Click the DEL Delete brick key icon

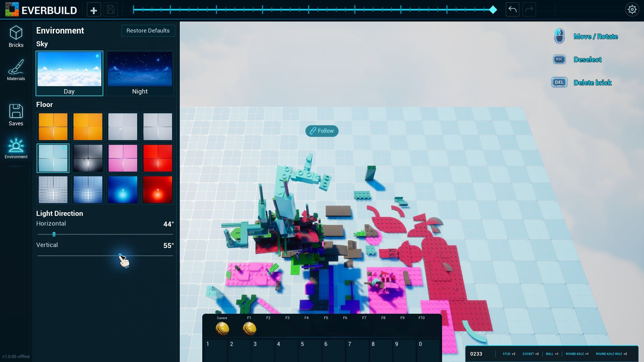(x=559, y=82)
